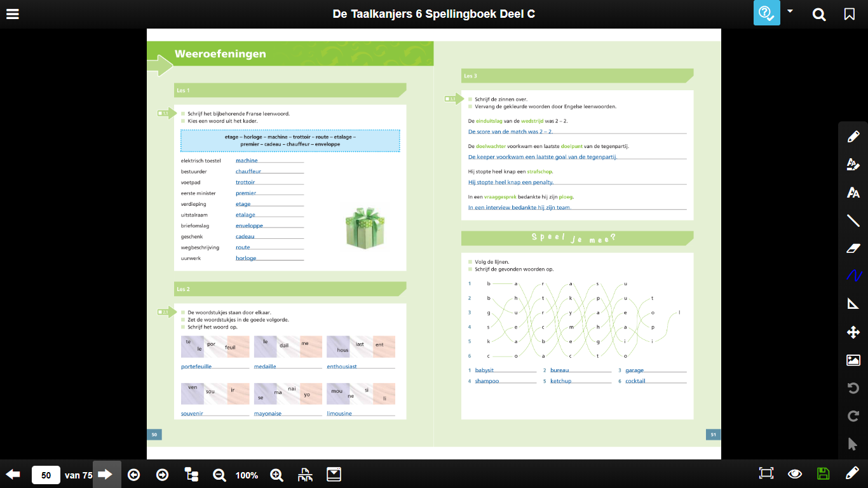The image size is (868, 488).
Task: Go to the next page arrow
Action: click(105, 475)
